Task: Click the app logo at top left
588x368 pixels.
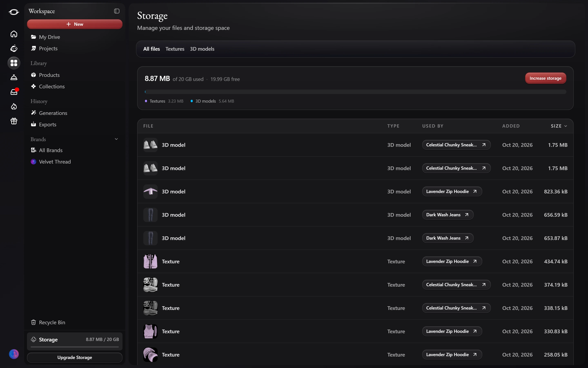Action: pos(14,12)
